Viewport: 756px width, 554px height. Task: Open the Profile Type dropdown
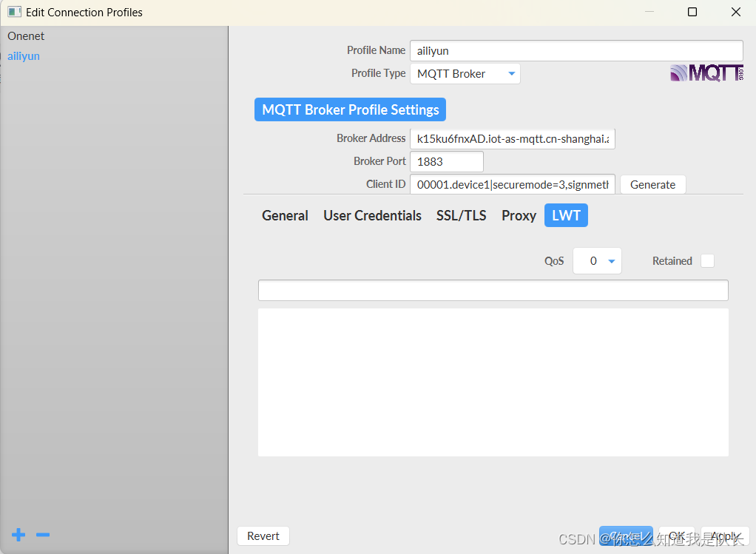[465, 73]
